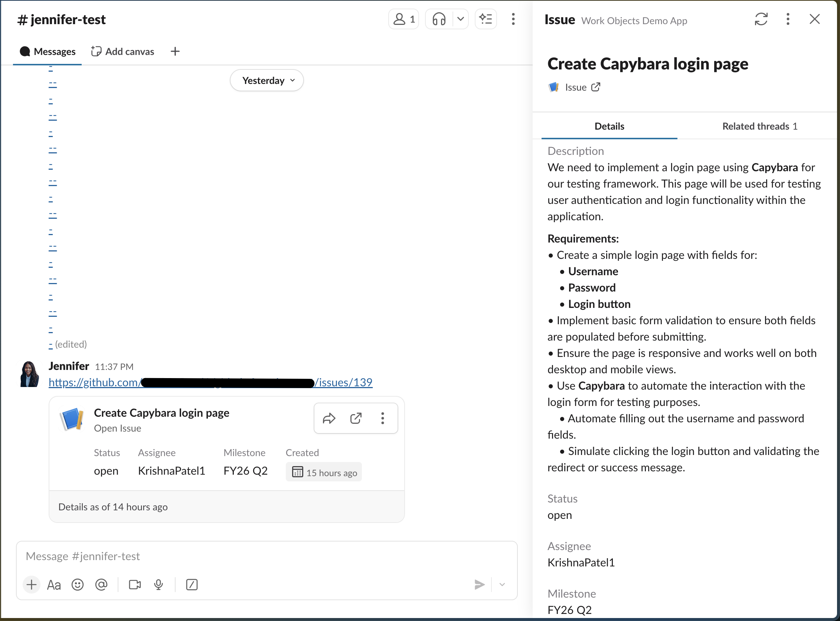840x621 pixels.
Task: Toggle text formatting with Aa button
Action: click(54, 585)
